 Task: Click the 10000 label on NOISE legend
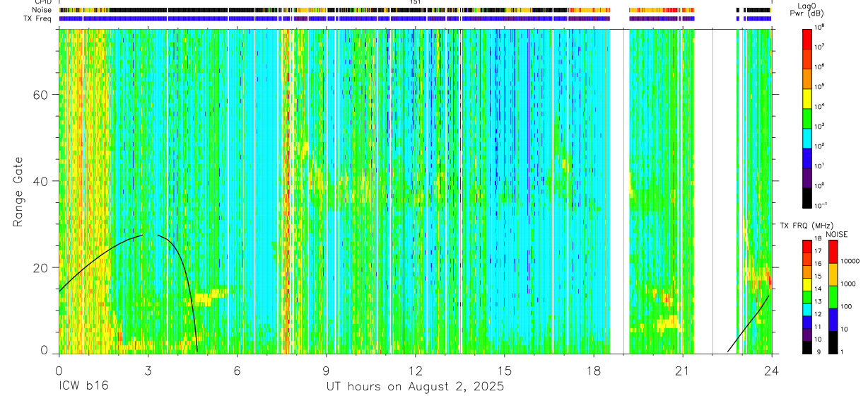[852, 261]
